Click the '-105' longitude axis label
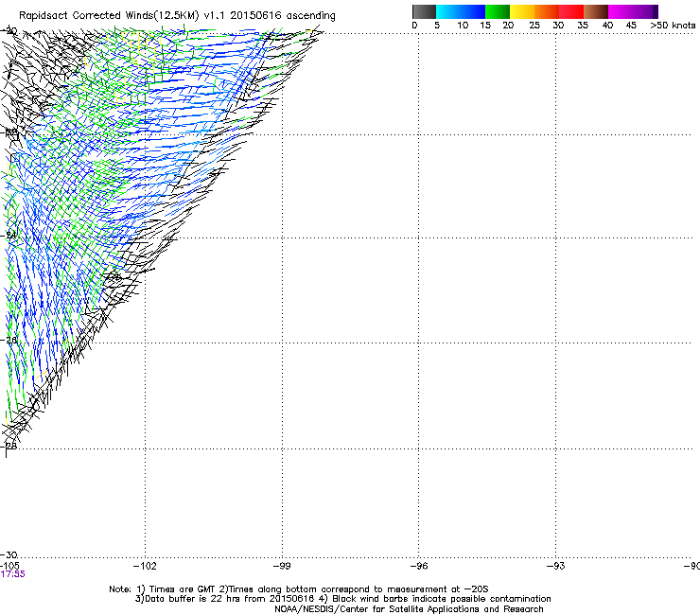The image size is (700, 615). point(9,566)
